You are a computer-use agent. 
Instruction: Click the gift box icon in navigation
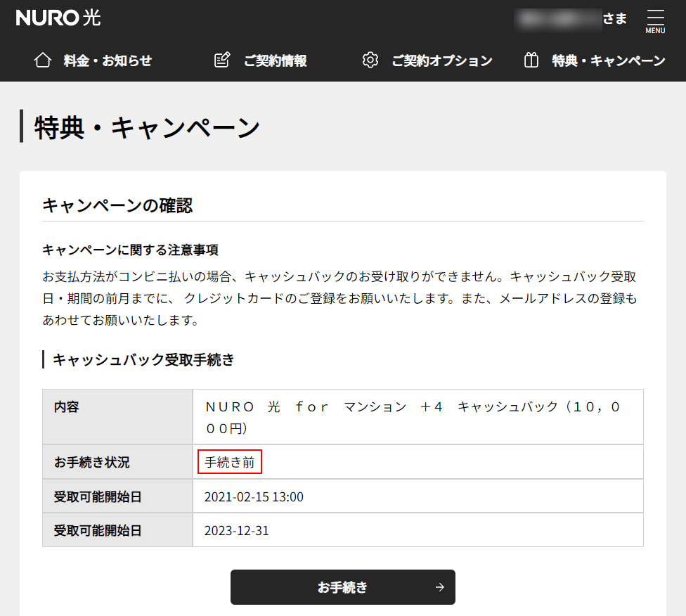[531, 60]
